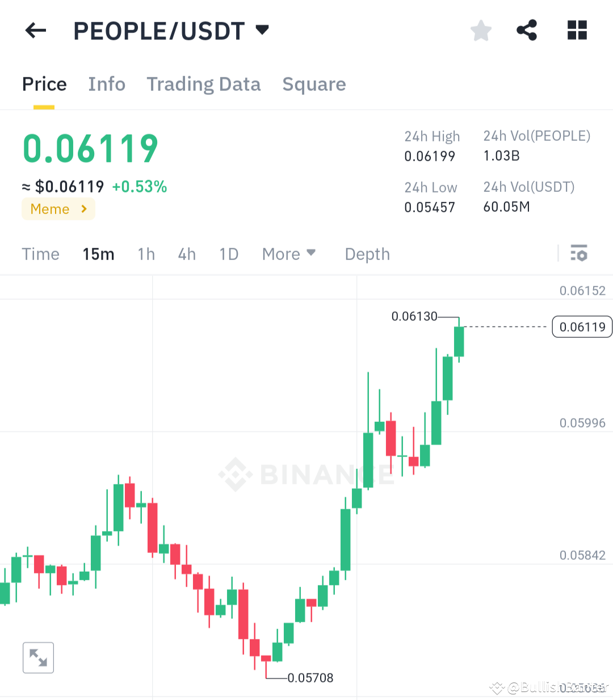
Task: Switch to the Info tab
Action: 107,83
